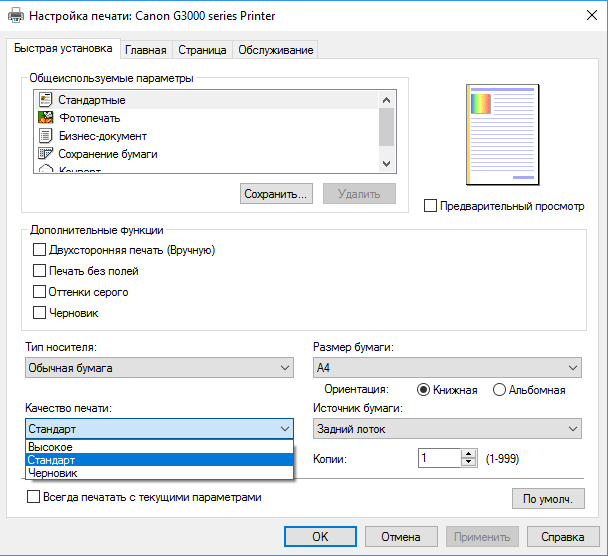Image resolution: width=608 pixels, height=556 pixels.
Task: Open the Размер бумаги dropdown
Action: pos(447,368)
